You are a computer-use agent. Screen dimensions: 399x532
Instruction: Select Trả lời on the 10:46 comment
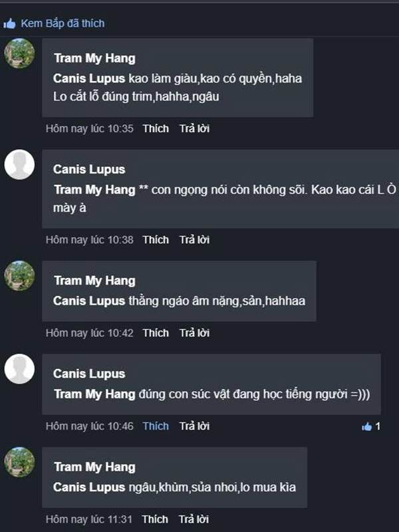[x=194, y=426]
